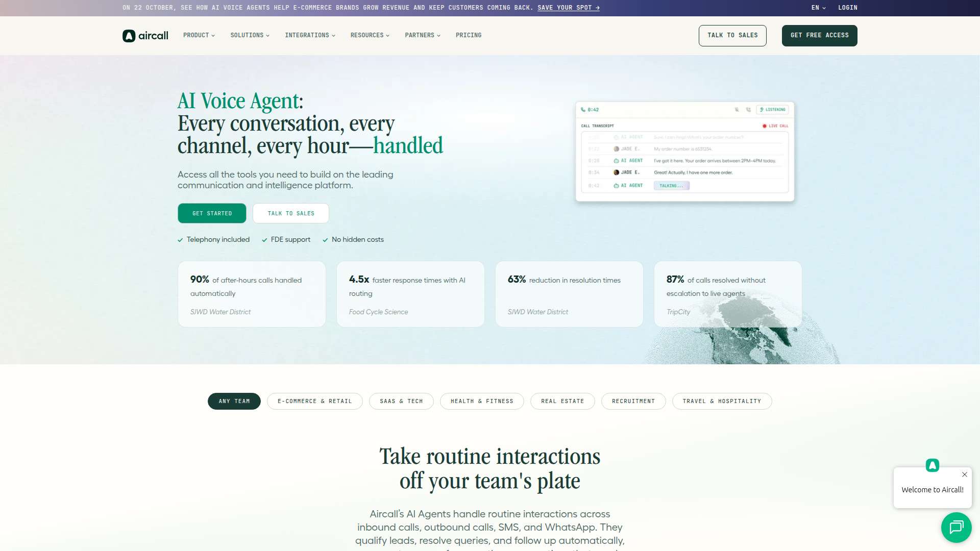Select the Real Estate tab
The height and width of the screenshot is (551, 980).
[x=562, y=402]
